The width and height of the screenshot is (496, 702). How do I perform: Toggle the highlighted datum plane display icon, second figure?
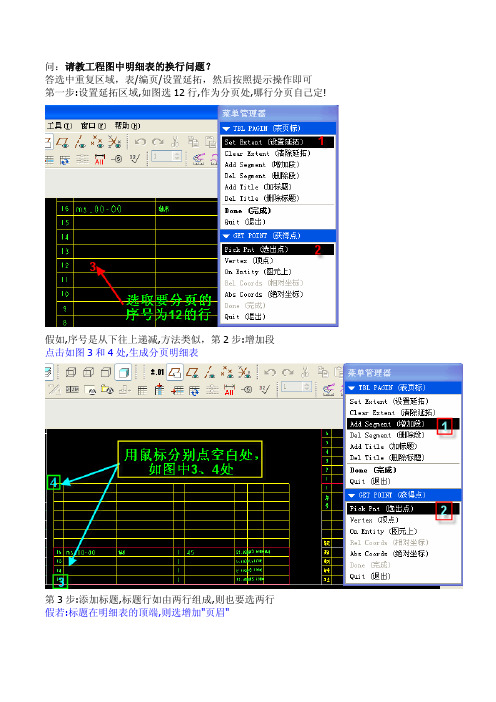175,372
